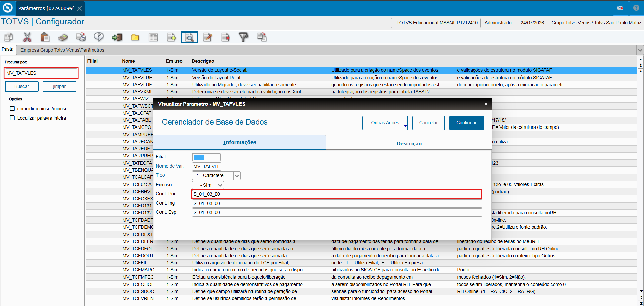Select the MV_TCFDFOL row
Image resolution: width=644 pixels, height=306 pixels.
[361, 249]
